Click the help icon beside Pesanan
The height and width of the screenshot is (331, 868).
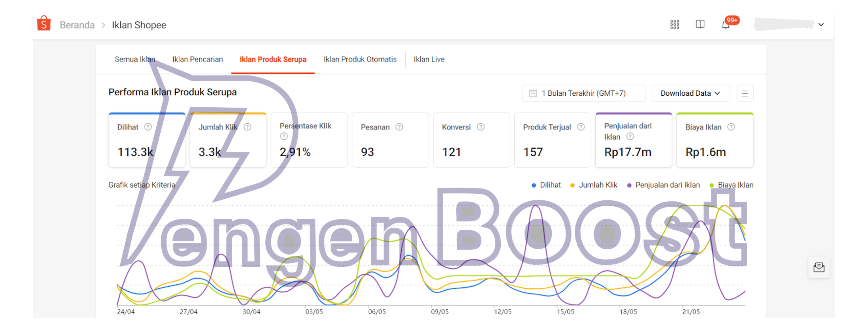coord(399,127)
